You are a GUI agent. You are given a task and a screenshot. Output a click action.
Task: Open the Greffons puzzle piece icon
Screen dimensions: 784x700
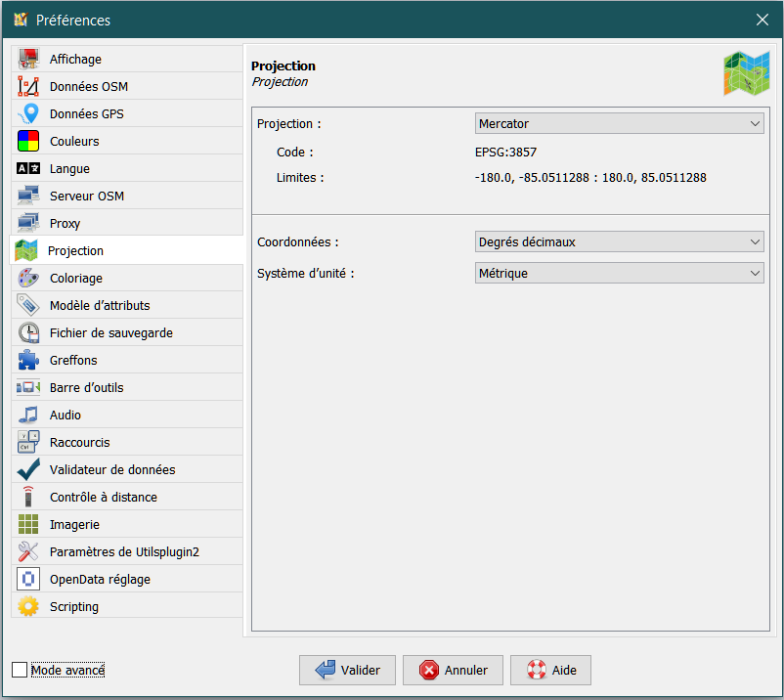click(x=28, y=360)
